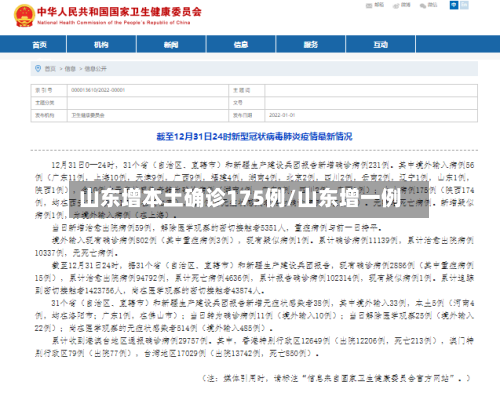Select the dark blue Chinese language icon
Screen dimensions: 500x400
click(x=454, y=5)
